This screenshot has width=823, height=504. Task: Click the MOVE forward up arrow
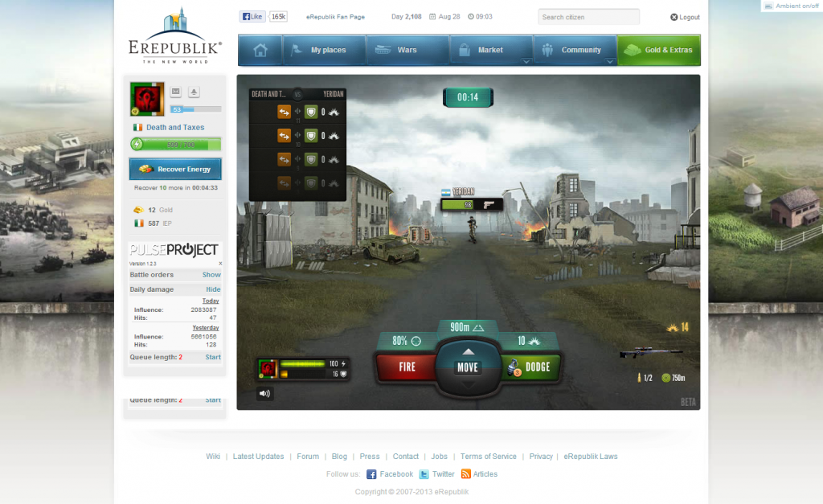468,351
